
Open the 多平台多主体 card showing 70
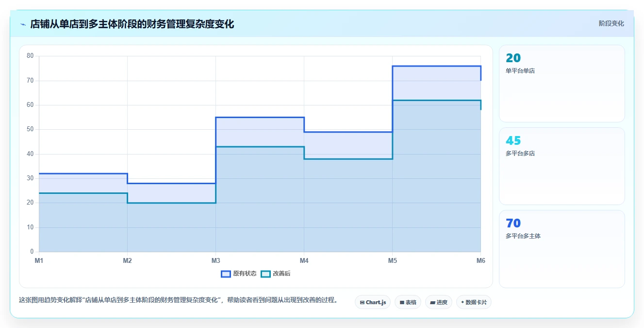561,249
